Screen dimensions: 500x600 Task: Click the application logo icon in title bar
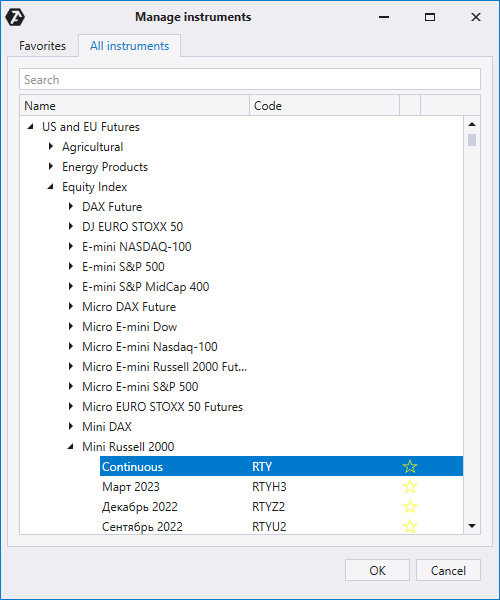pos(15,17)
